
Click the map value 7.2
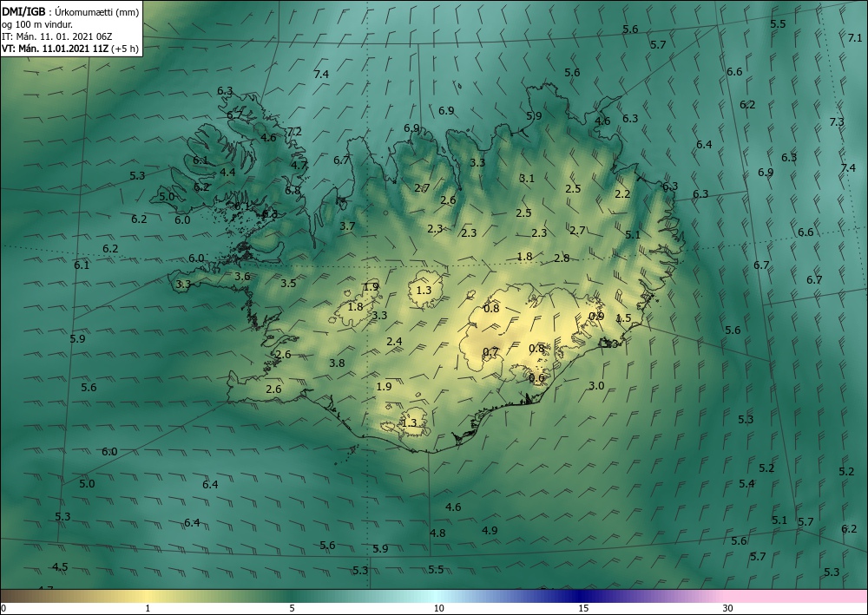pyautogui.click(x=294, y=132)
